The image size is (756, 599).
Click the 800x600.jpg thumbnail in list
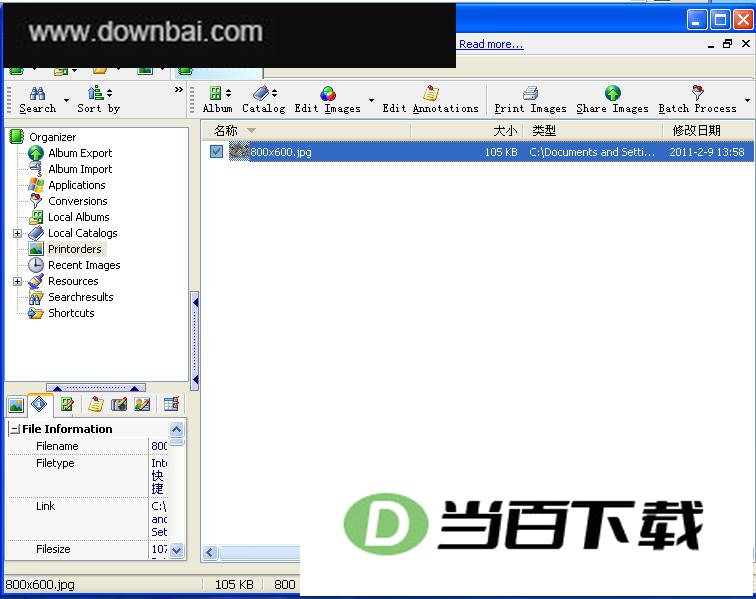tap(239, 151)
